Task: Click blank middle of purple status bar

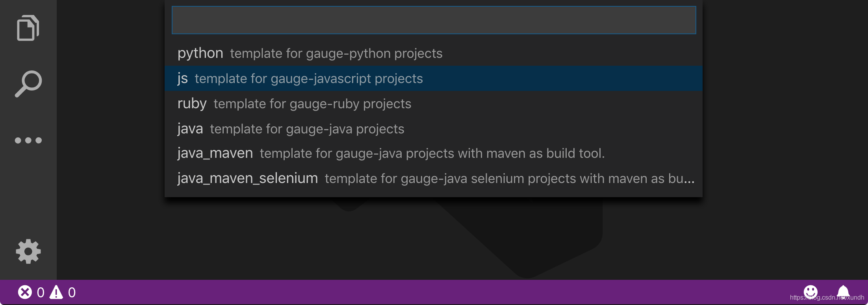Action: pos(433,292)
